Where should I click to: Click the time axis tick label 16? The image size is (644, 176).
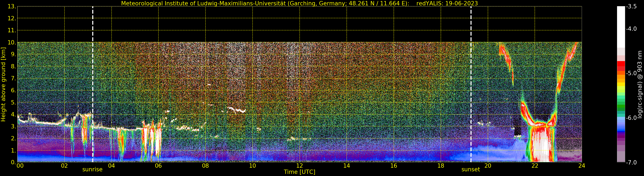point(394,166)
